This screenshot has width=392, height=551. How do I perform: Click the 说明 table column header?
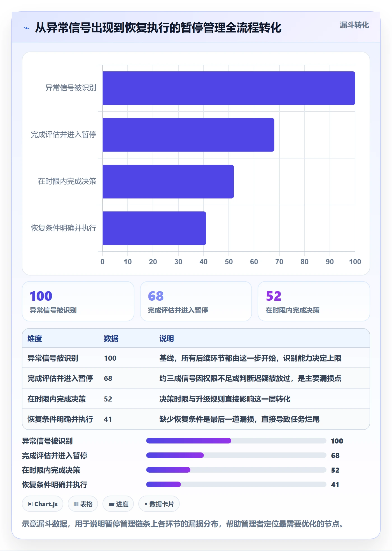pos(167,338)
